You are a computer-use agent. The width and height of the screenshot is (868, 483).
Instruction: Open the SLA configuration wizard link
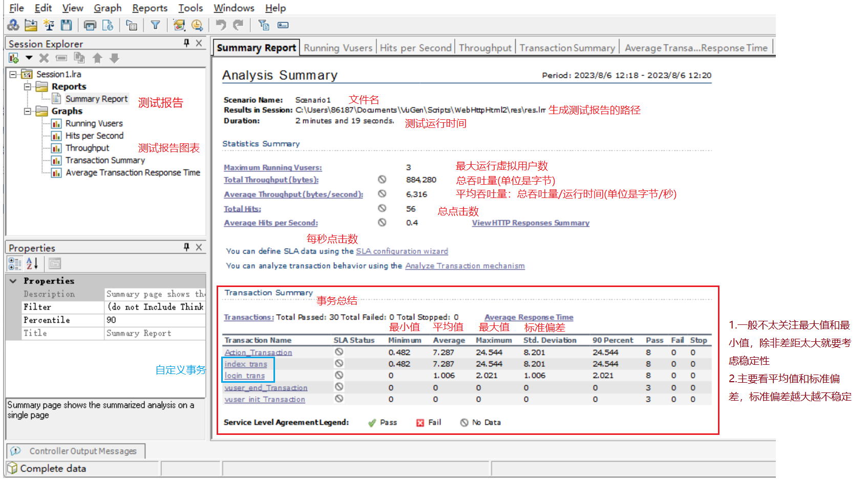(x=402, y=251)
